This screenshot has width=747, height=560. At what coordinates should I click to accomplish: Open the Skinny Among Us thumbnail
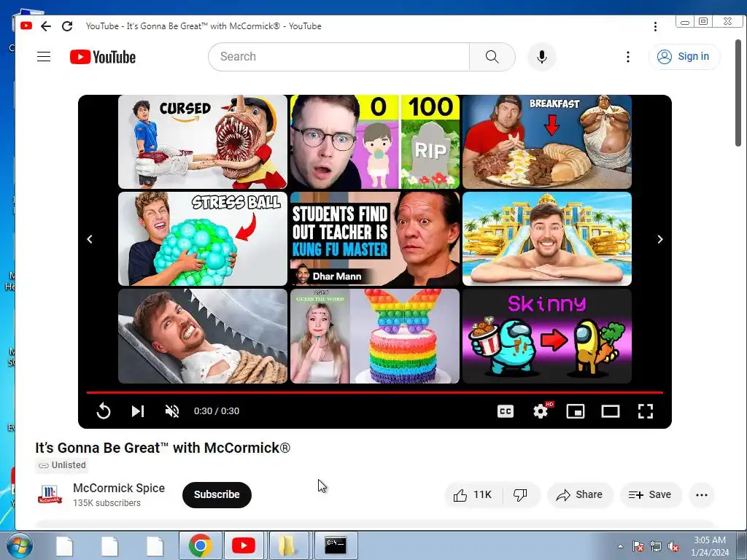(547, 335)
